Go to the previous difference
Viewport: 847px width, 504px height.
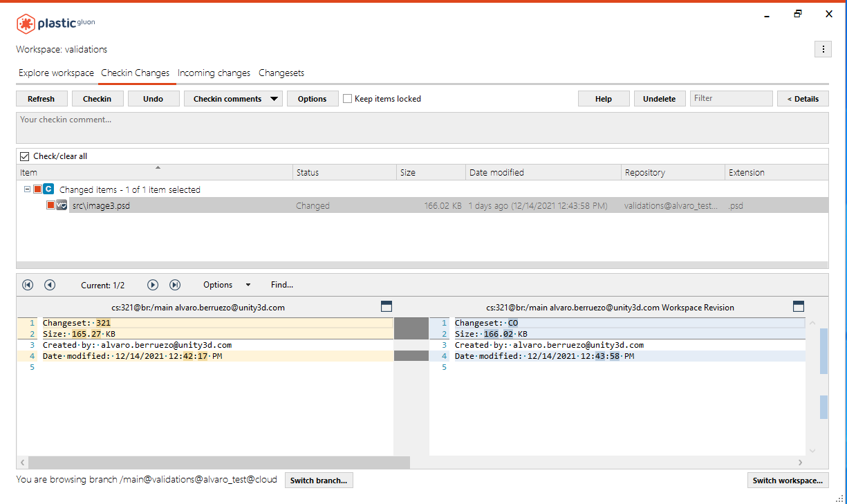pyautogui.click(x=48, y=284)
